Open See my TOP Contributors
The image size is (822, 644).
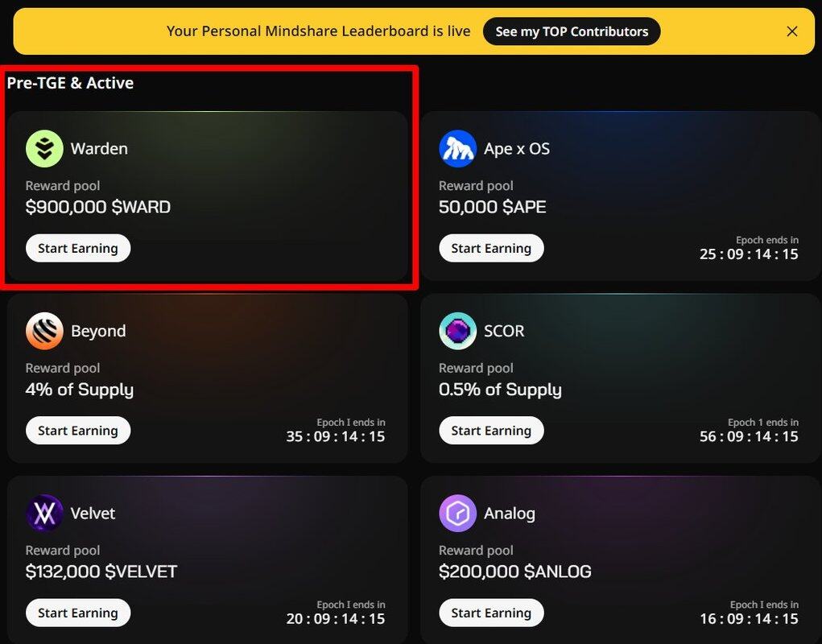click(x=572, y=31)
